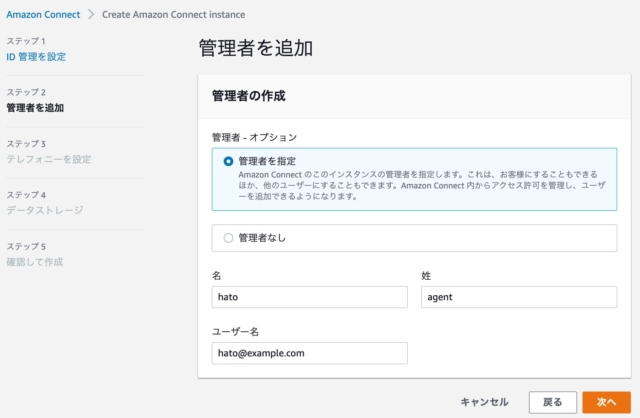Click the '管理者 - オプション' label
Viewport: 640px width, 418px height.
(255, 136)
